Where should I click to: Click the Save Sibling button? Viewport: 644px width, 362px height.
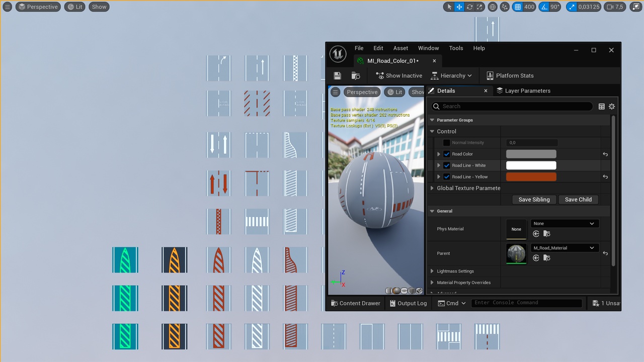click(x=534, y=200)
